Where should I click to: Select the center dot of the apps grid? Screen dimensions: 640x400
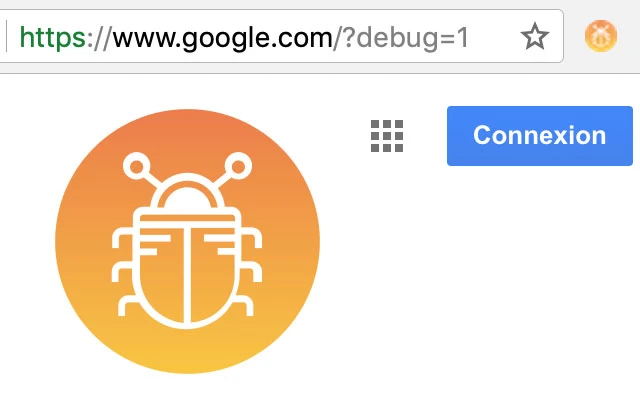[387, 136]
